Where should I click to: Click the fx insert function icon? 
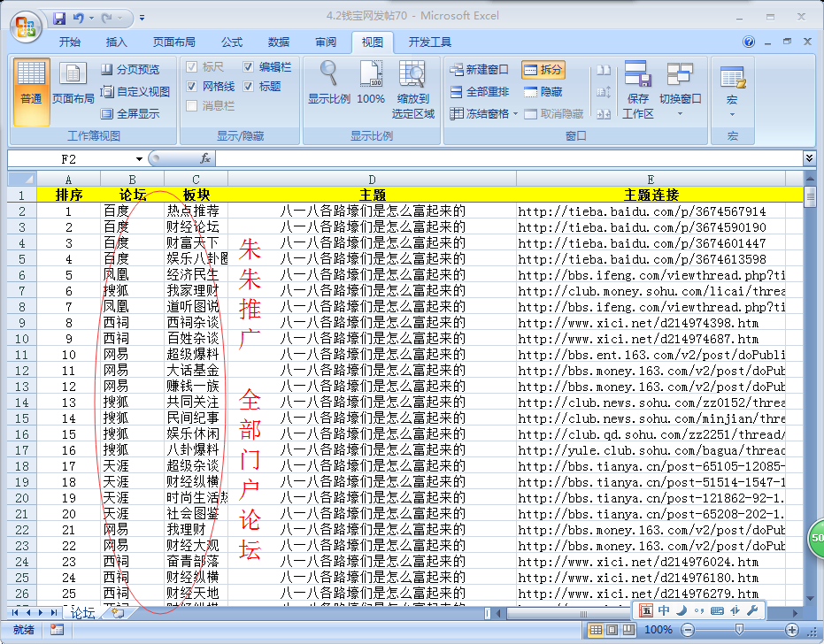[x=205, y=158]
